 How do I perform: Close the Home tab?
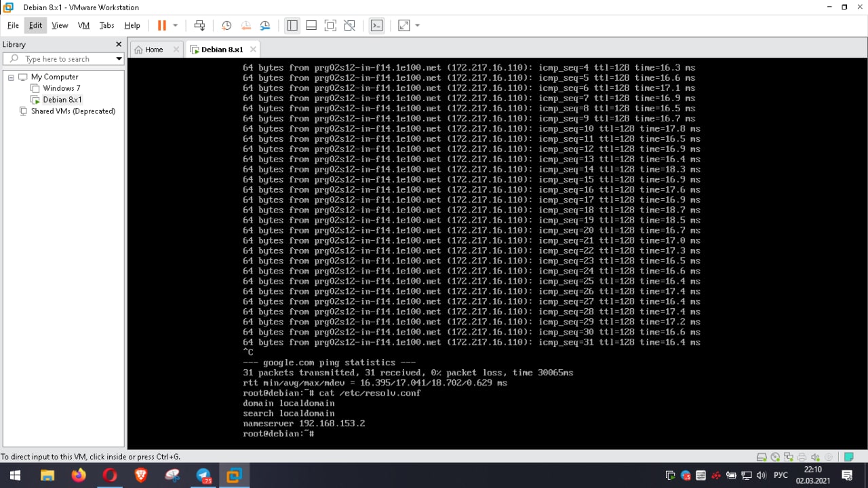tap(176, 50)
